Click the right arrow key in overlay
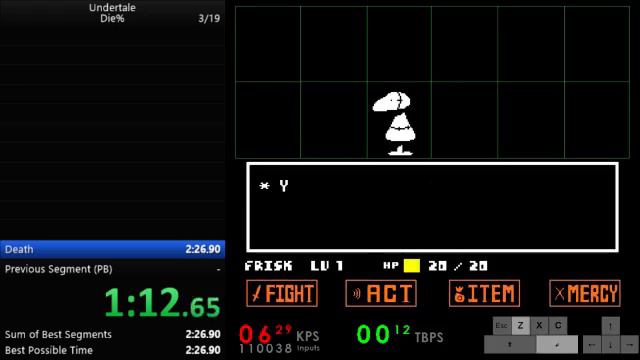This screenshot has width=640, height=360. tap(630, 345)
